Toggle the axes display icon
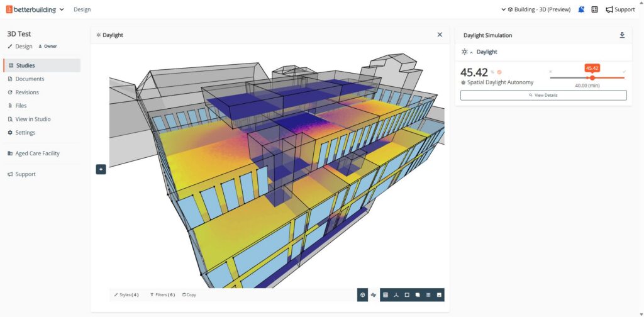Image resolution: width=644 pixels, height=317 pixels. coord(396,295)
